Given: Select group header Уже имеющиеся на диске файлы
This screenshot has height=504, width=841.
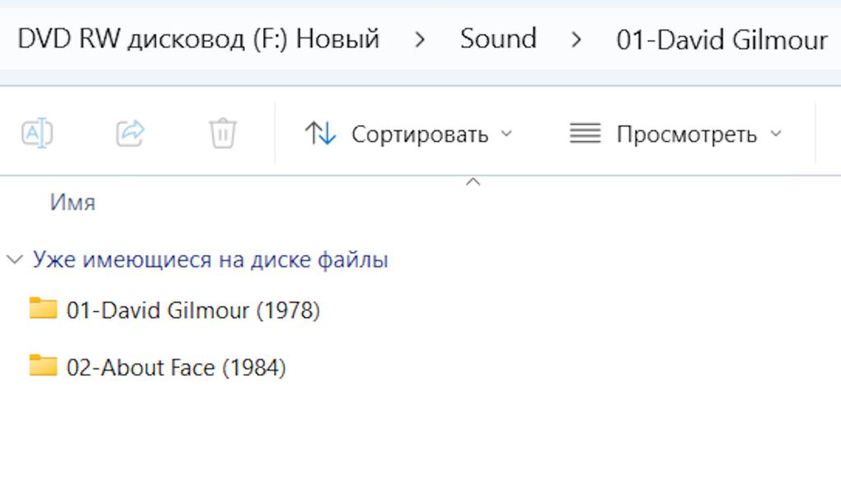Looking at the screenshot, I should coord(210,259).
